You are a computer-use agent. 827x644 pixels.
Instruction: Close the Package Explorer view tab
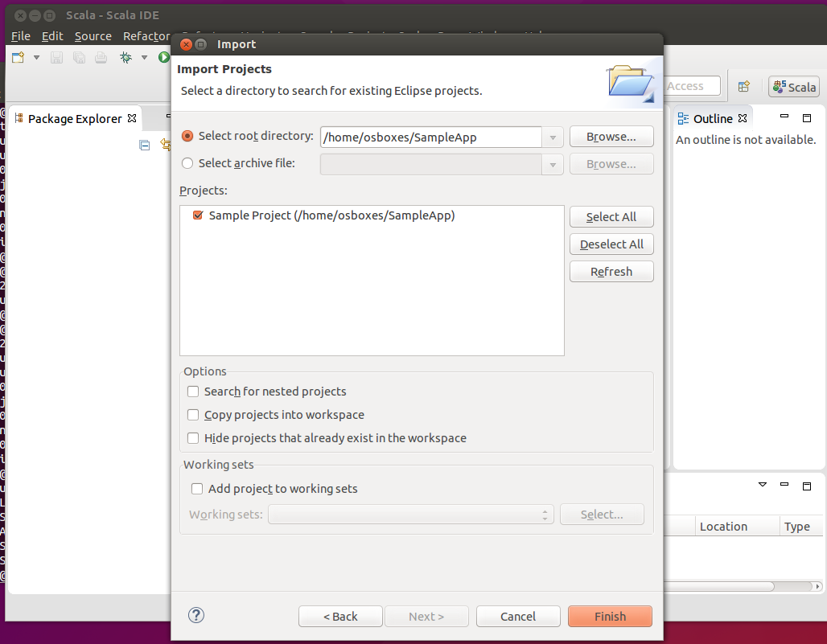pos(132,118)
